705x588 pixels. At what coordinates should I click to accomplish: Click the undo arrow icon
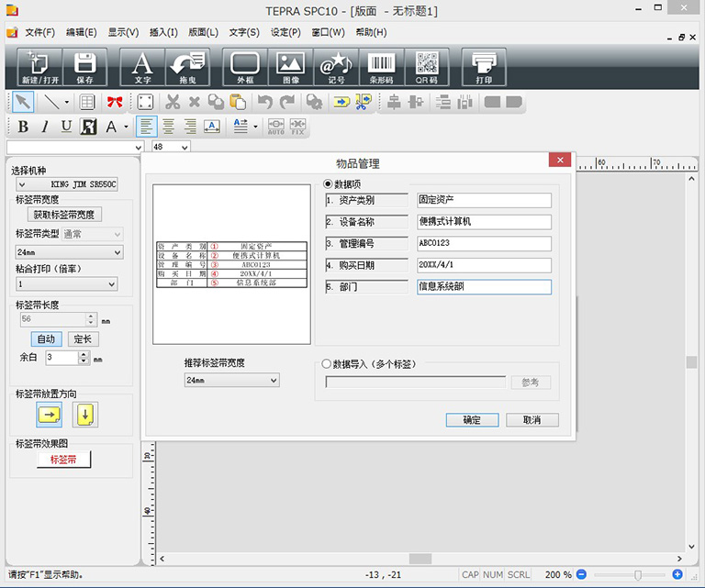click(x=265, y=102)
